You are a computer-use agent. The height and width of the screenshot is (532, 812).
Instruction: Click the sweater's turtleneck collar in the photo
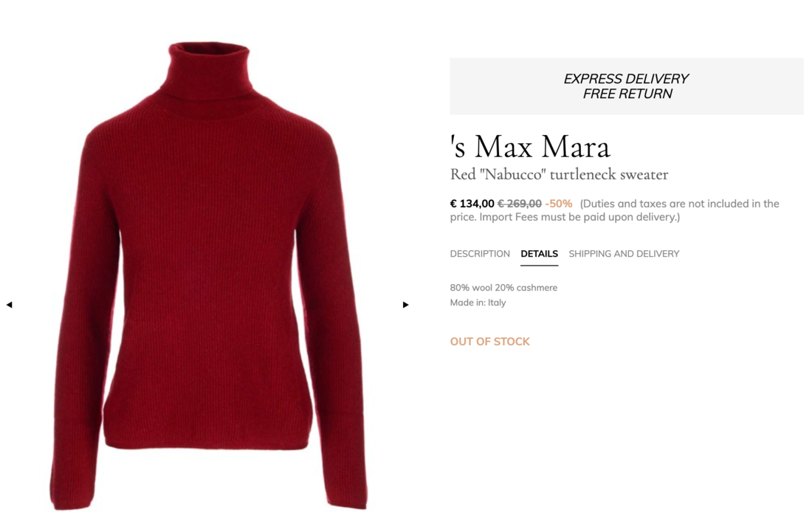coord(209,72)
